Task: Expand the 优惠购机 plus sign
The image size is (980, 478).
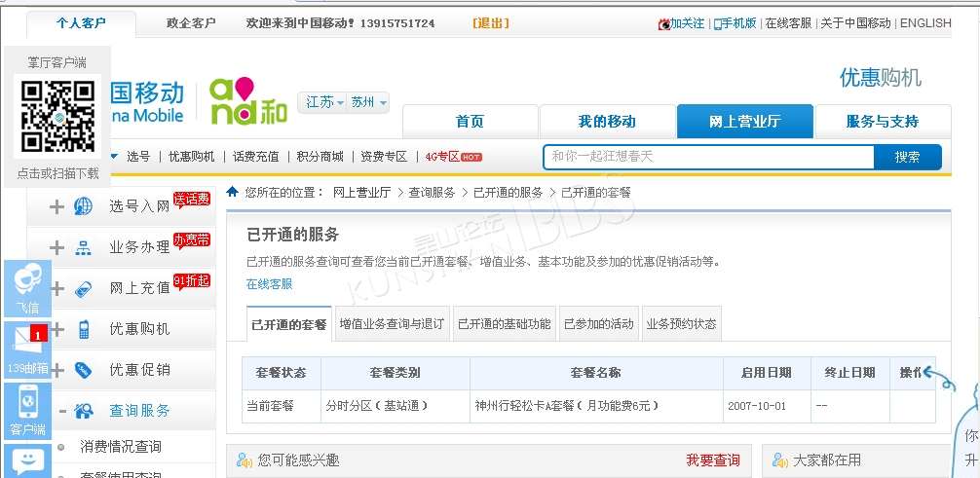Action: click(x=57, y=329)
